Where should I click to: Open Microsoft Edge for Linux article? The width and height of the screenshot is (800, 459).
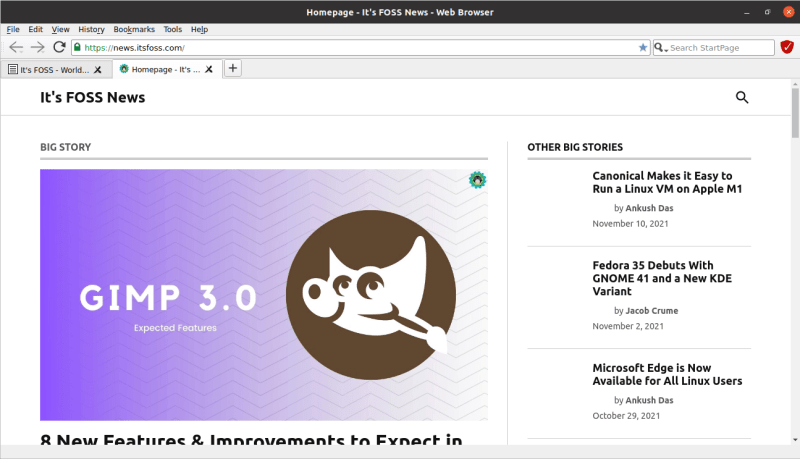tap(667, 374)
